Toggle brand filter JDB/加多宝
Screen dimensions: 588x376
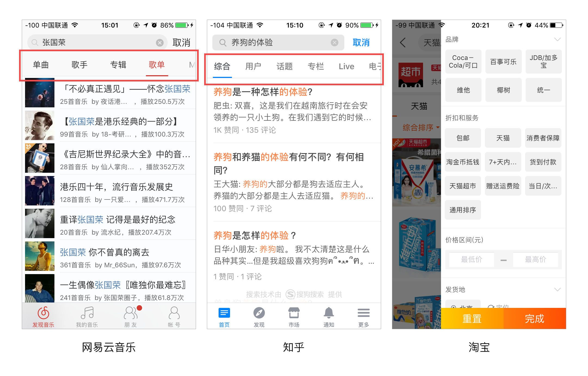click(x=544, y=62)
